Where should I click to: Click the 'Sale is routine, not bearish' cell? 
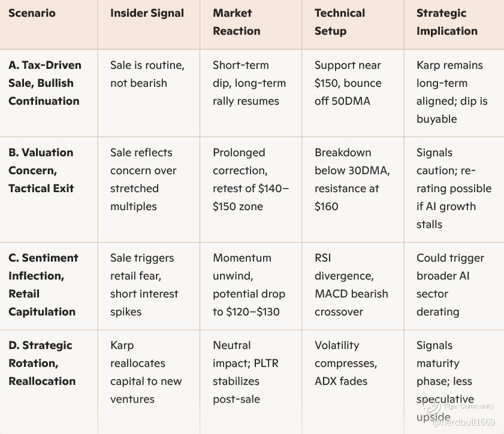[147, 74]
